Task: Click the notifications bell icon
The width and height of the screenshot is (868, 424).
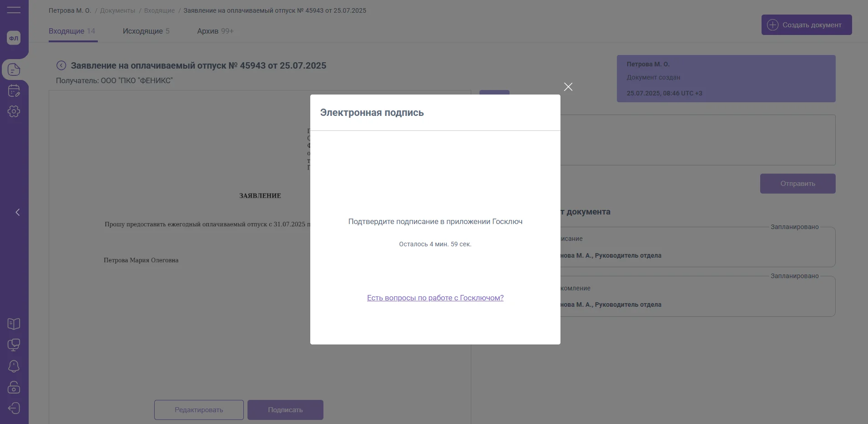Action: click(x=14, y=366)
